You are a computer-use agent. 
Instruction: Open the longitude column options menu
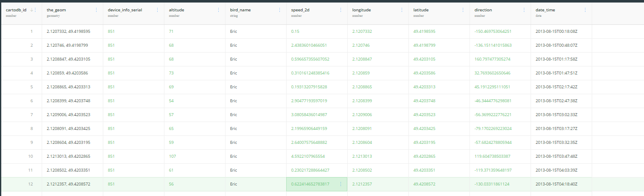pos(402,10)
